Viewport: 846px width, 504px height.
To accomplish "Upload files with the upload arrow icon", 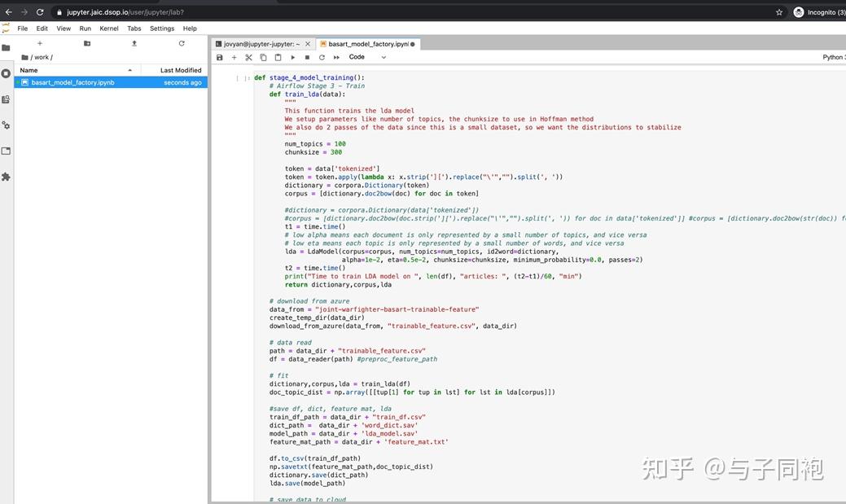I will (x=134, y=43).
